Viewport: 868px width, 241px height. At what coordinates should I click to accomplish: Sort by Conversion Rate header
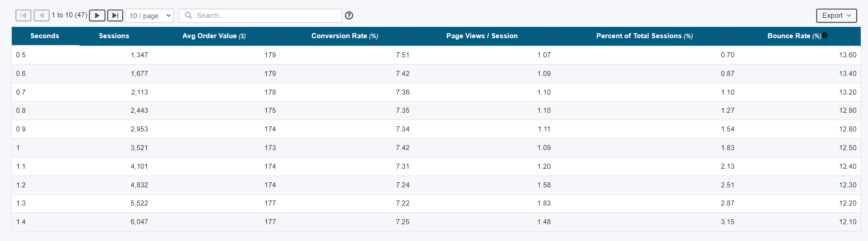click(x=345, y=36)
